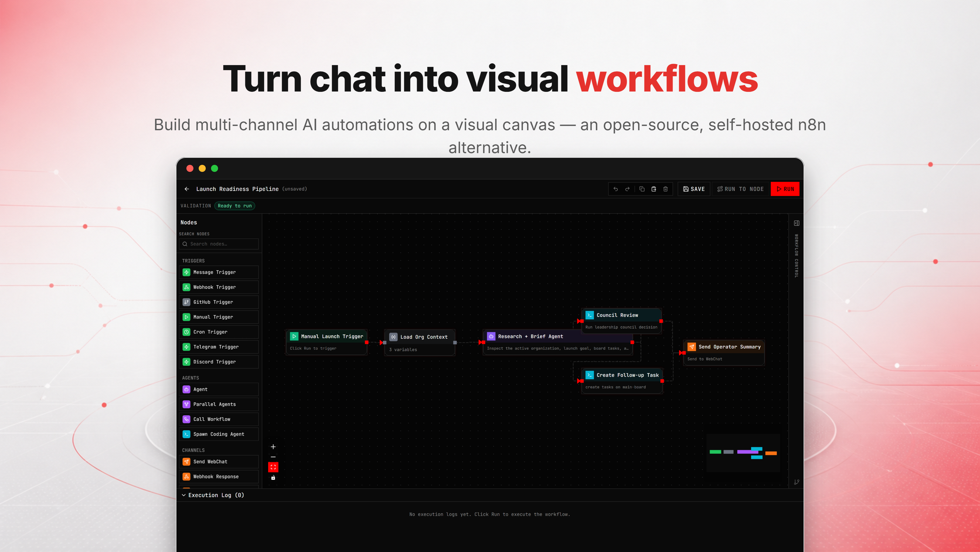The height and width of the screenshot is (552, 980).
Task: Collapse the Execution Log section chevron
Action: coord(184,495)
